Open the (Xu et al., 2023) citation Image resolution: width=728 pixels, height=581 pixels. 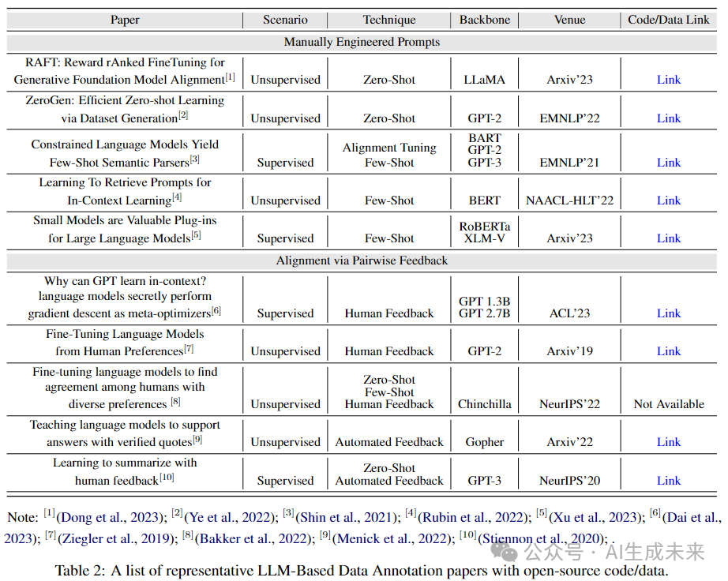(x=597, y=517)
